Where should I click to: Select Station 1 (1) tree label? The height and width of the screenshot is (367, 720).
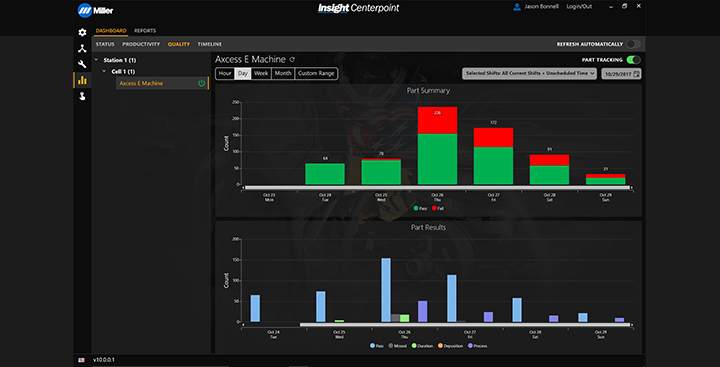click(119, 60)
